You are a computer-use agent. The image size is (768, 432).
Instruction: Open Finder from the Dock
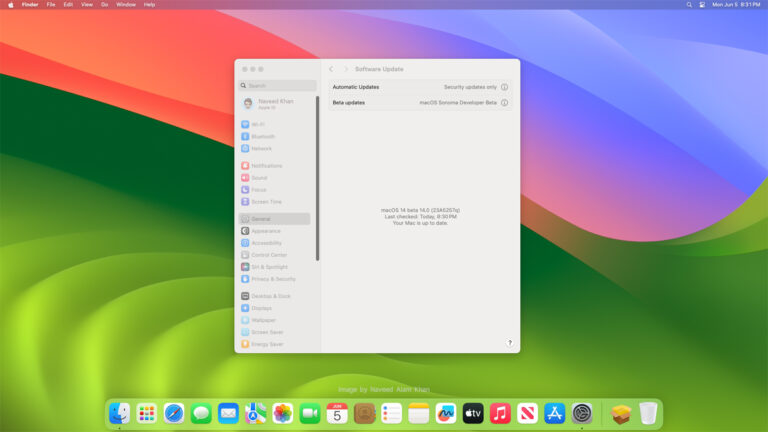120,413
